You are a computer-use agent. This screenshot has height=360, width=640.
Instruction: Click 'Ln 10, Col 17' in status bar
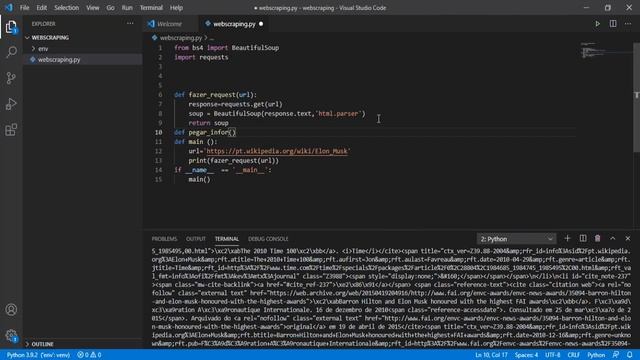pyautogui.click(x=491, y=355)
